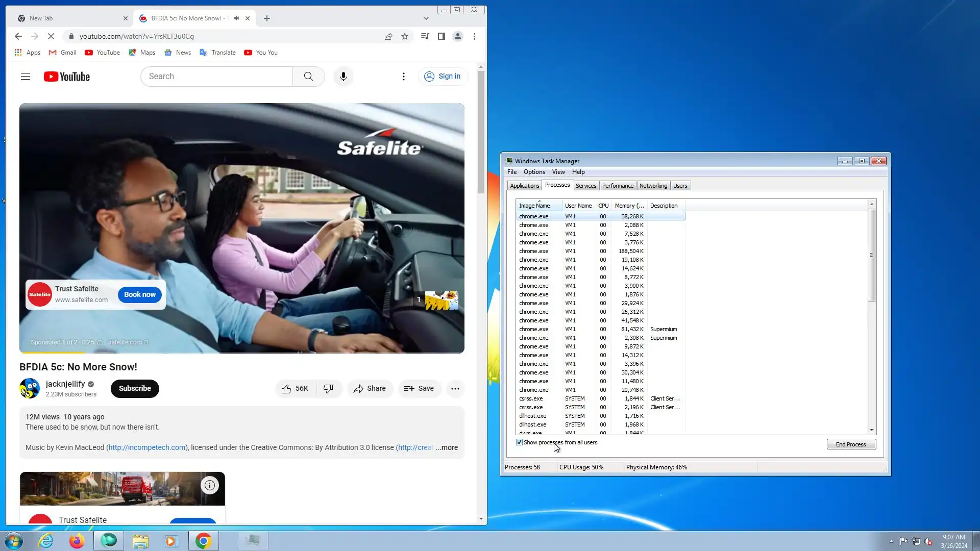Viewport: 980px width, 551px height.
Task: Bookmark page with star icon
Action: point(405,36)
